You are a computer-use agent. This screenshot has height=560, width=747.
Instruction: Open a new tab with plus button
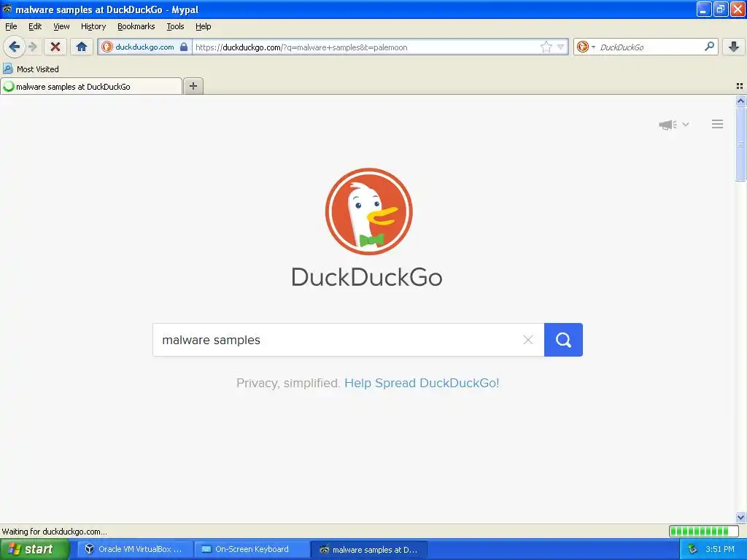[x=193, y=86]
